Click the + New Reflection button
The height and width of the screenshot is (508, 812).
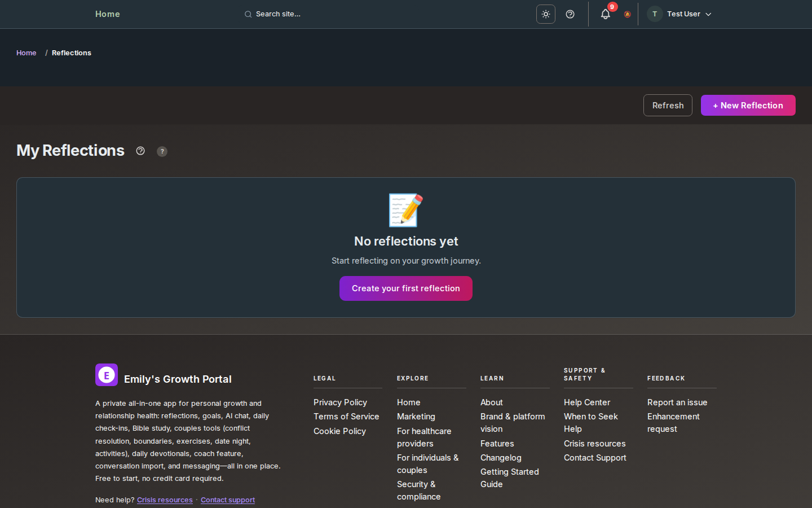748,106
